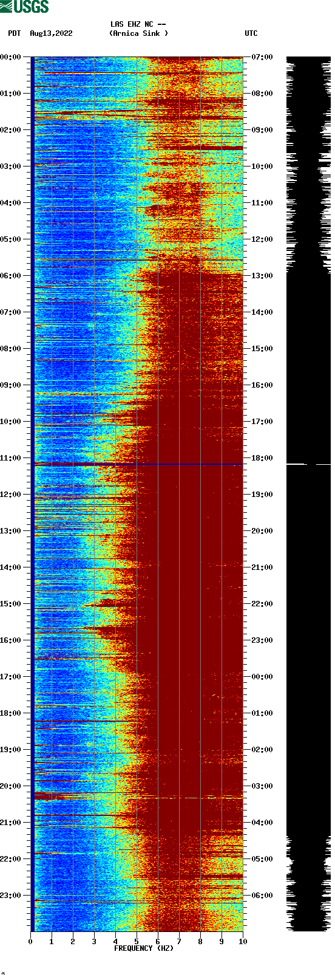Click station title LAS EHZ NC --
The width and height of the screenshot is (335, 980).
coord(138,24)
